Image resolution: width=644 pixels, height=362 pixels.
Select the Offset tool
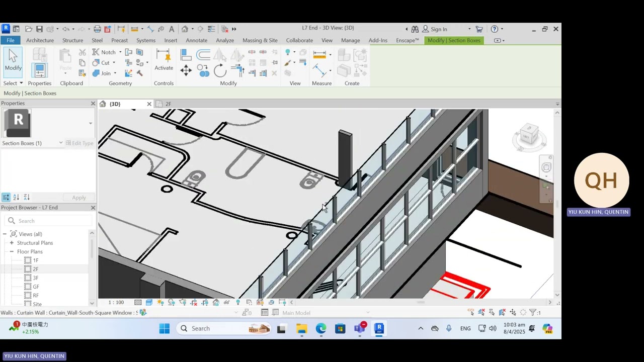point(203,54)
